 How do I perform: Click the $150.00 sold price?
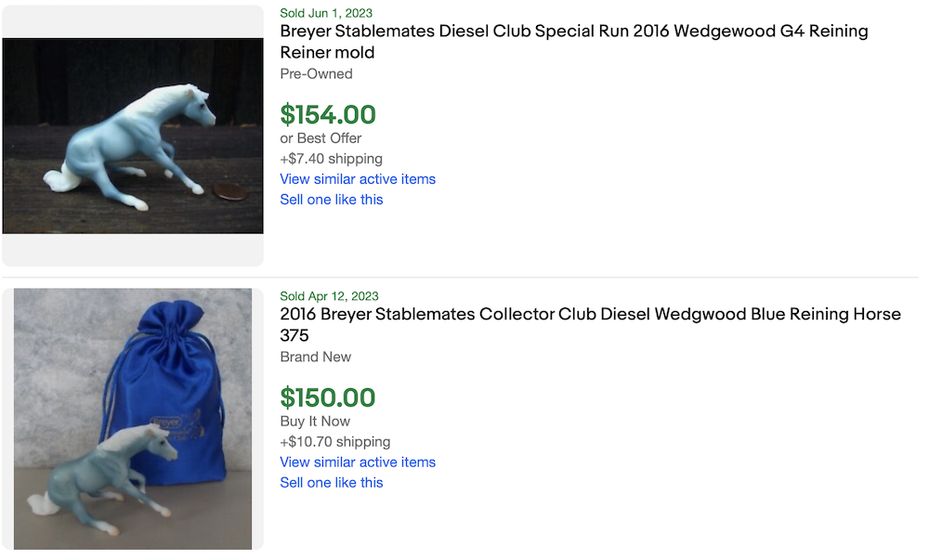tap(328, 398)
